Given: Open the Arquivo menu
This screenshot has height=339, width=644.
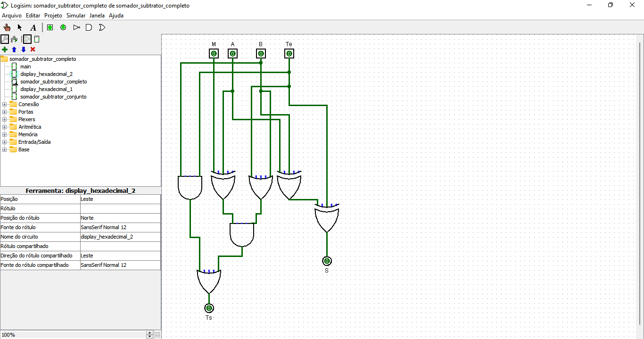Looking at the screenshot, I should coord(12,16).
